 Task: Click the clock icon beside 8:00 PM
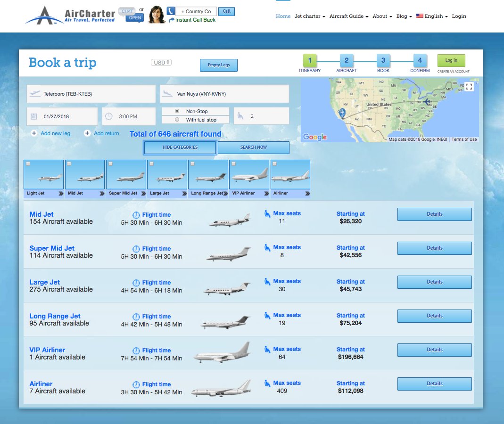108,116
